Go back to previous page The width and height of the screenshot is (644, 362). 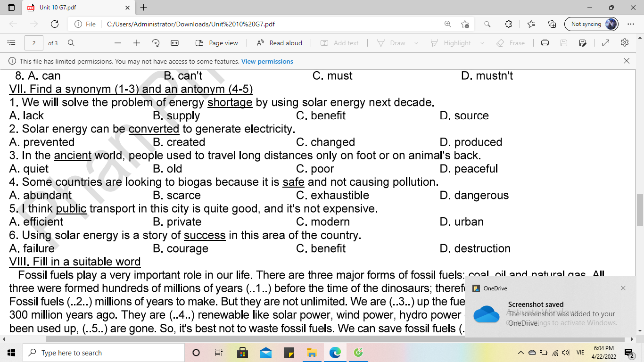(x=13, y=24)
